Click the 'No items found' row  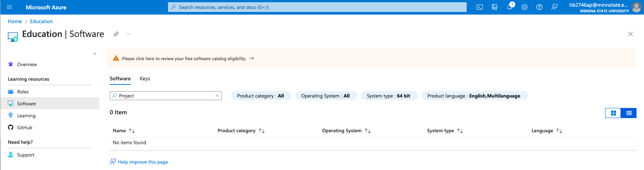pyautogui.click(x=373, y=143)
